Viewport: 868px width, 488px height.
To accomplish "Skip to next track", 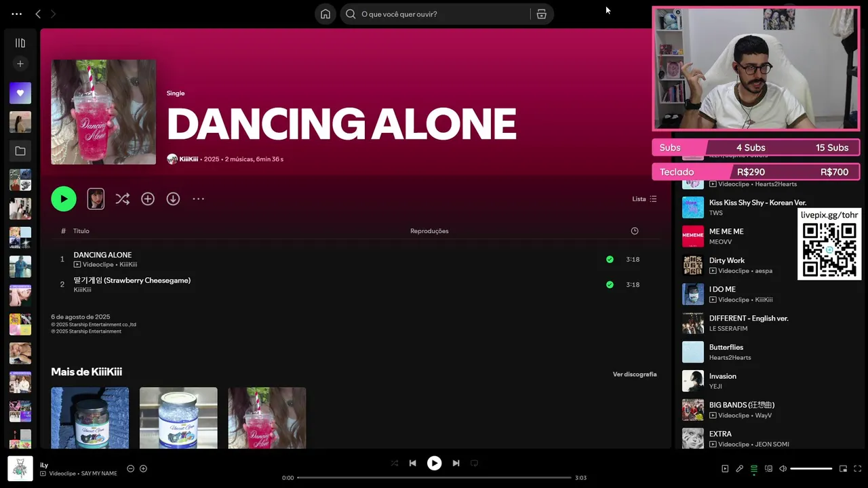I will pos(456,463).
